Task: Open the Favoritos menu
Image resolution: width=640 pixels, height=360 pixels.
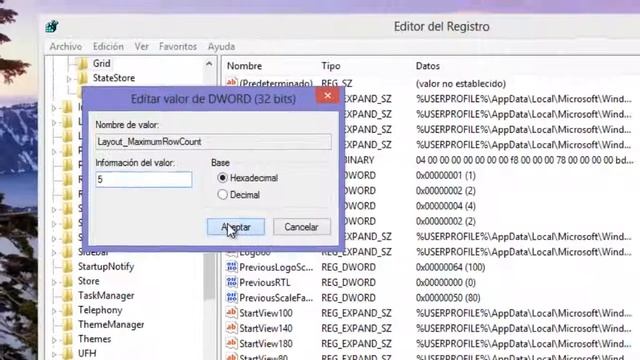Action: pyautogui.click(x=178, y=47)
